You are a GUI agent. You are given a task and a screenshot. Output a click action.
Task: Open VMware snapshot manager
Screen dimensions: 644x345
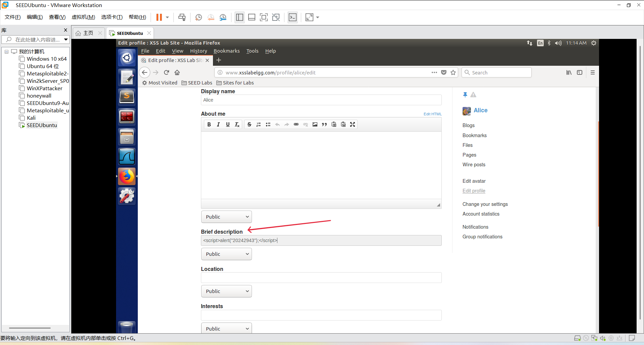coord(223,17)
